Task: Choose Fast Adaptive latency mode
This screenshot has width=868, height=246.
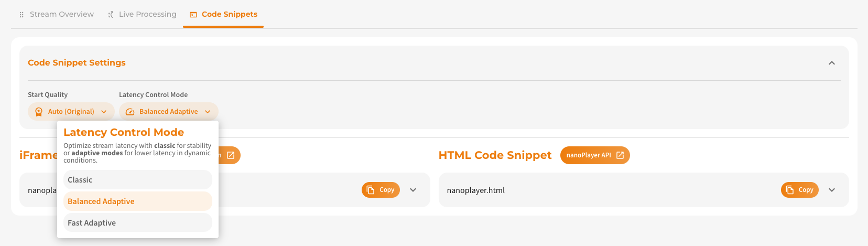Action: 138,223
